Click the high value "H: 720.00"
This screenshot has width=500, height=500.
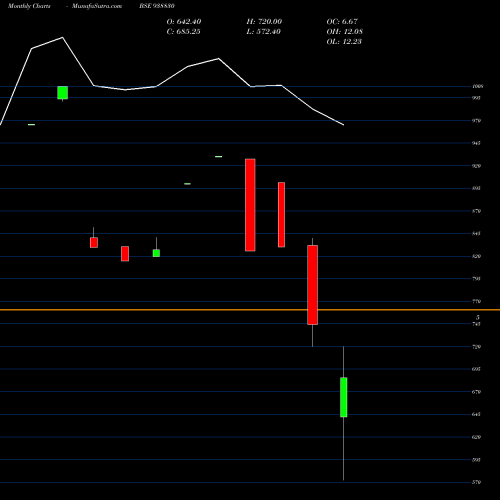point(264,22)
